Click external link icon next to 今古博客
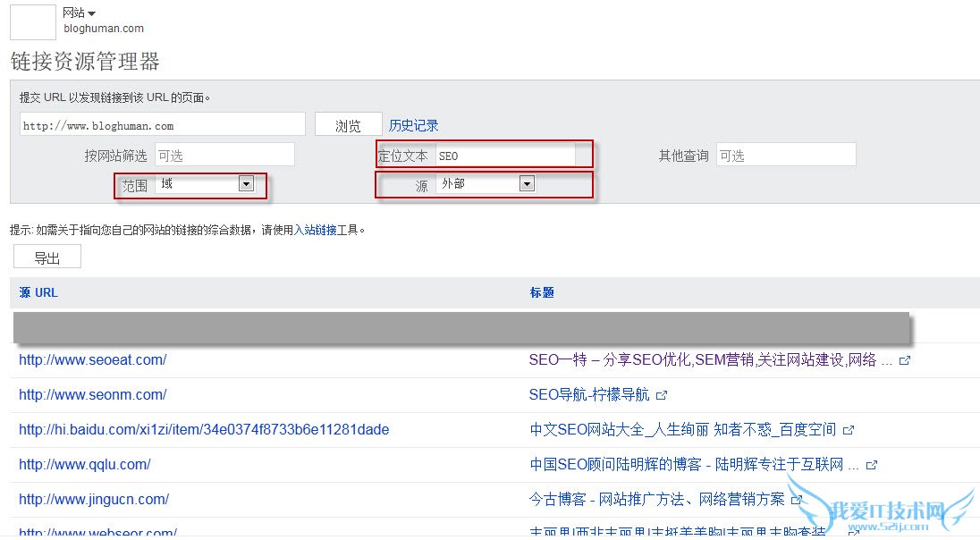Image resolution: width=980 pixels, height=540 pixels. point(796,500)
